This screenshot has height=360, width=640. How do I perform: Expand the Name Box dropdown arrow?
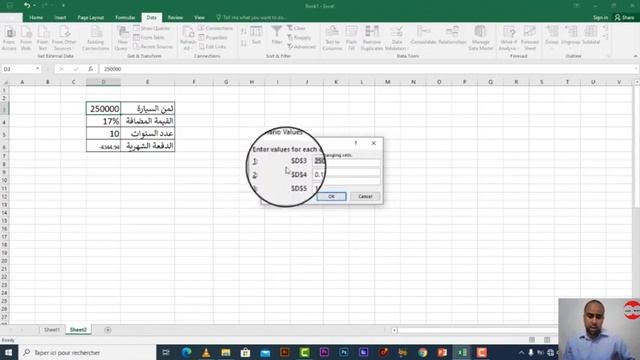tap(38, 69)
